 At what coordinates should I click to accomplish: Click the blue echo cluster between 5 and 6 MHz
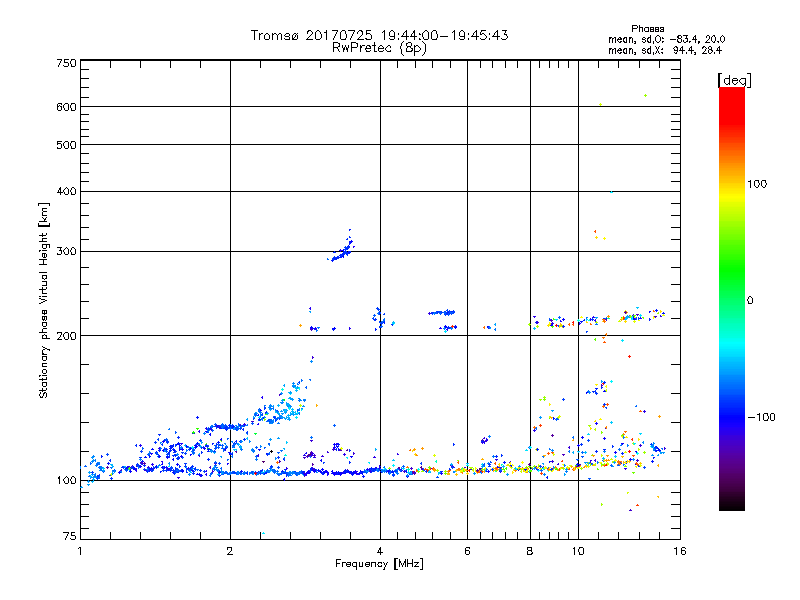pyautogui.click(x=442, y=312)
